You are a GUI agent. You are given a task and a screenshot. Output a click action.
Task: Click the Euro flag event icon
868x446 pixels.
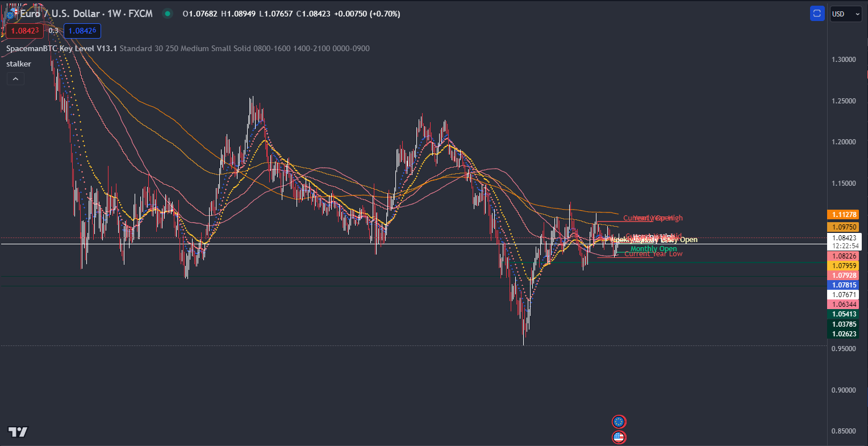(x=619, y=422)
